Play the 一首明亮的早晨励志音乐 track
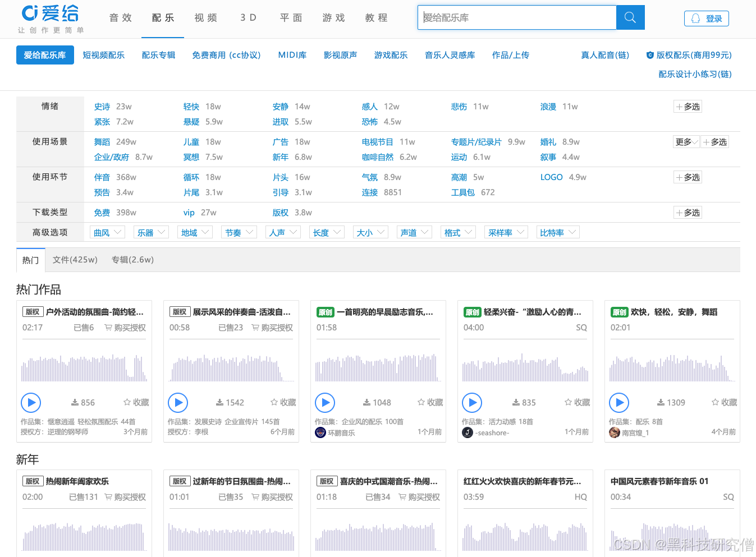756x557 pixels. coord(325,402)
